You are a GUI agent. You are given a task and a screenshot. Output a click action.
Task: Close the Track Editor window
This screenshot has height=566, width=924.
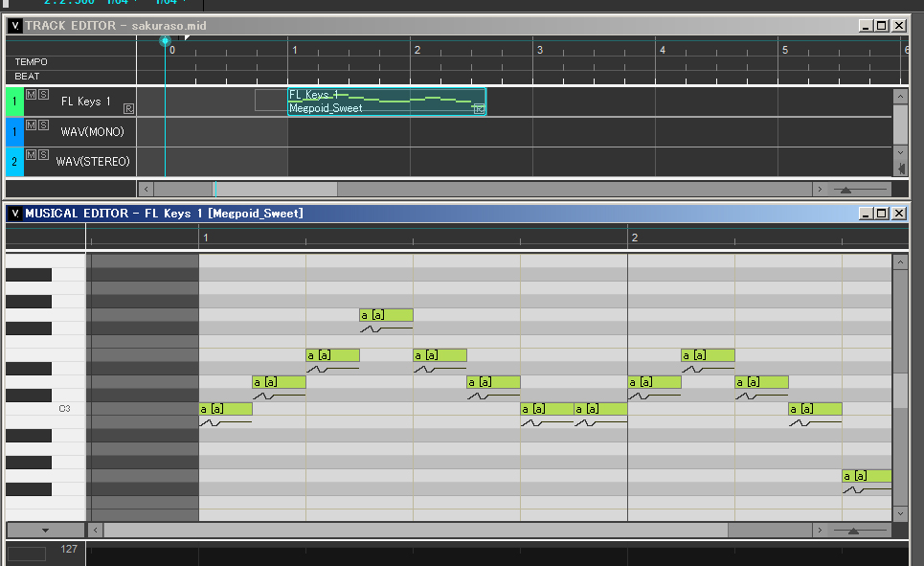click(899, 25)
